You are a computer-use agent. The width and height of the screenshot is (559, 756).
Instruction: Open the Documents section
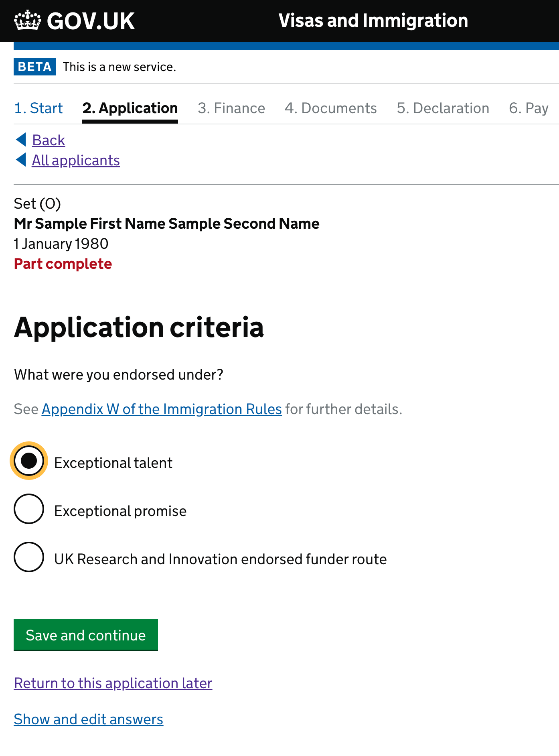330,108
